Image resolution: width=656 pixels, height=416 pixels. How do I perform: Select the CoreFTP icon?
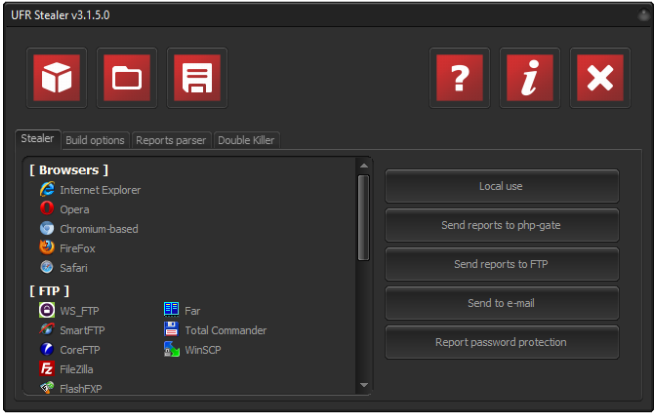coord(47,349)
